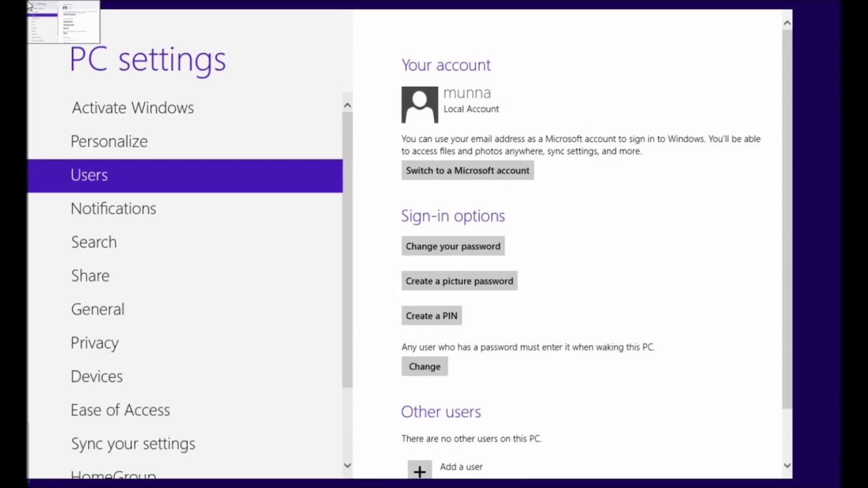Click the PC settings title
Image resolution: width=868 pixels, height=488 pixels.
[148, 60]
